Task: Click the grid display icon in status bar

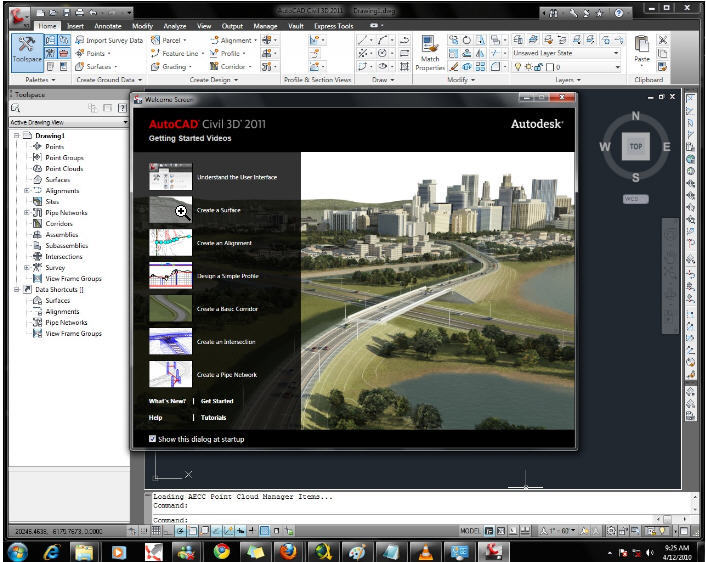Action: click(x=156, y=530)
